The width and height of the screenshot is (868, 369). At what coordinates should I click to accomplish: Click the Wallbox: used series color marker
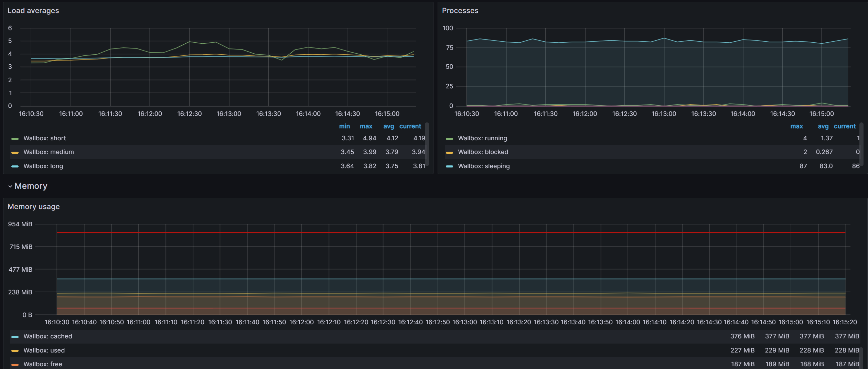point(15,350)
